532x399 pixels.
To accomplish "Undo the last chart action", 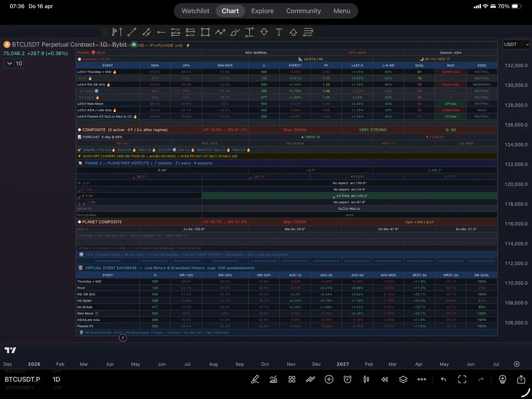I will point(443,379).
